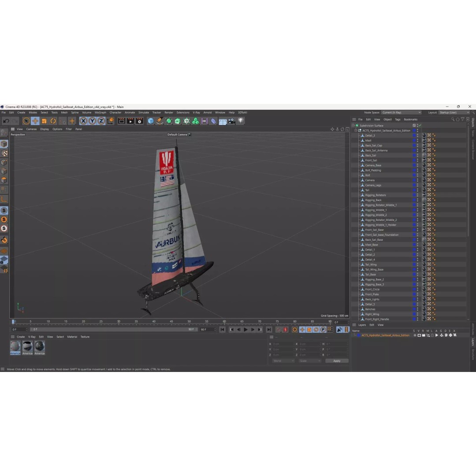
Task: Click the Model mode icon in left palette
Action: pyautogui.click(x=4, y=144)
